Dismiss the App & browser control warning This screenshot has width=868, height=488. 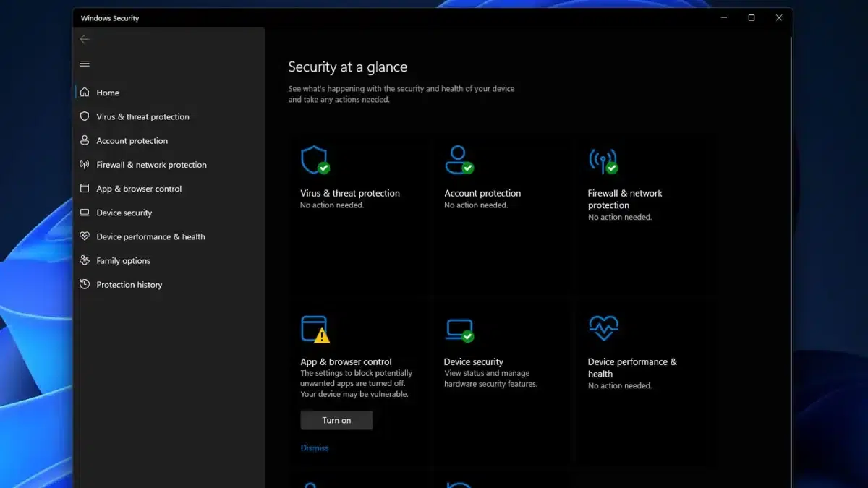pyautogui.click(x=314, y=448)
